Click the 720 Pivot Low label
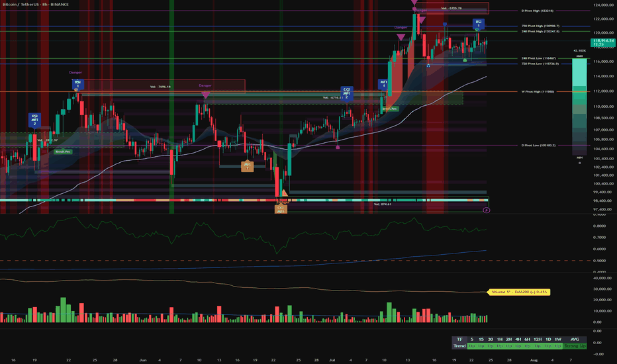The image size is (617, 364). 540,64
